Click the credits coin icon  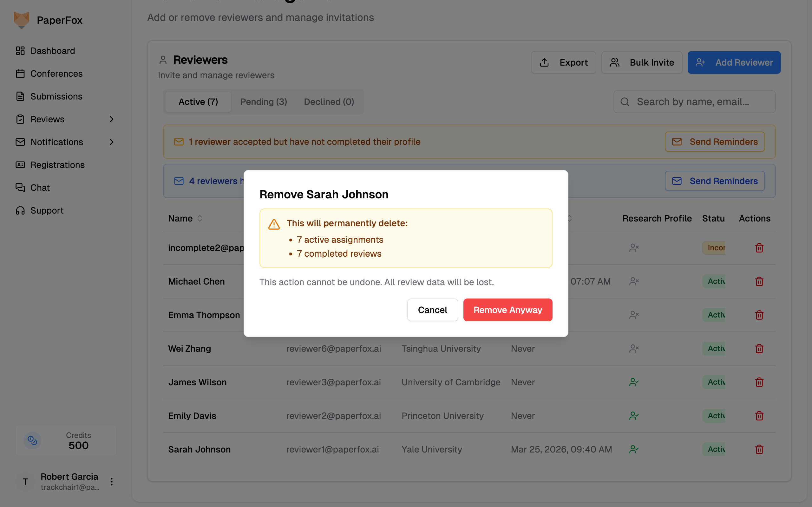pos(32,440)
